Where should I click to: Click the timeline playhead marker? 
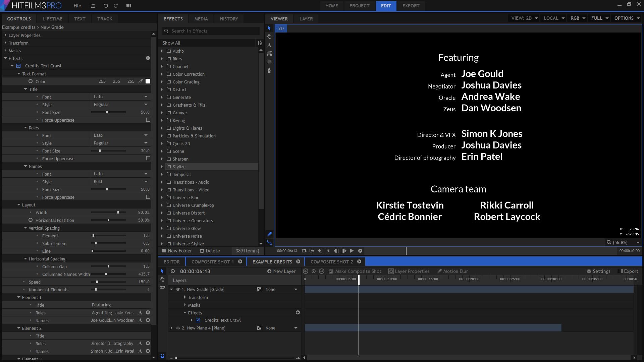pyautogui.click(x=358, y=279)
